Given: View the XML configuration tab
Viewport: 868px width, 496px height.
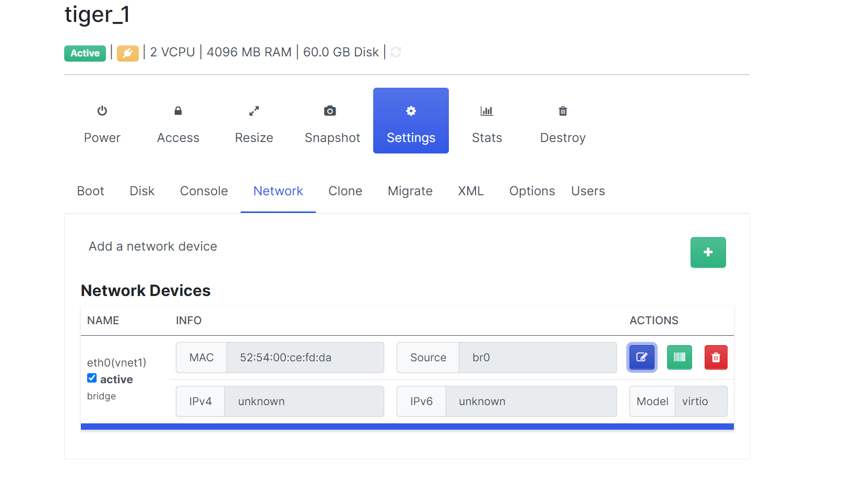Looking at the screenshot, I should tap(470, 191).
